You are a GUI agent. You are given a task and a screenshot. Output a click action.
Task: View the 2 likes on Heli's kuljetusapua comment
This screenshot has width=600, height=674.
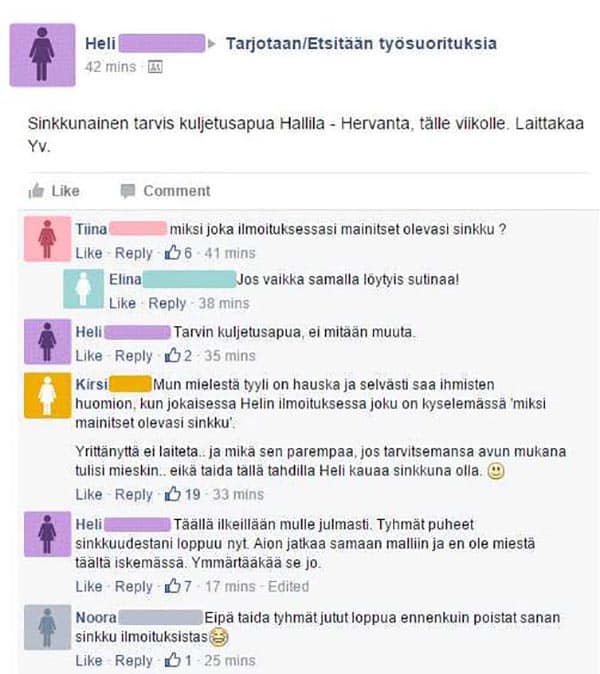(178, 355)
